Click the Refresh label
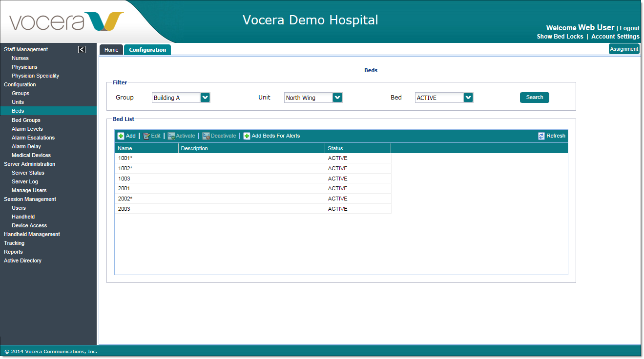The height and width of the screenshot is (359, 644). pyautogui.click(x=556, y=136)
